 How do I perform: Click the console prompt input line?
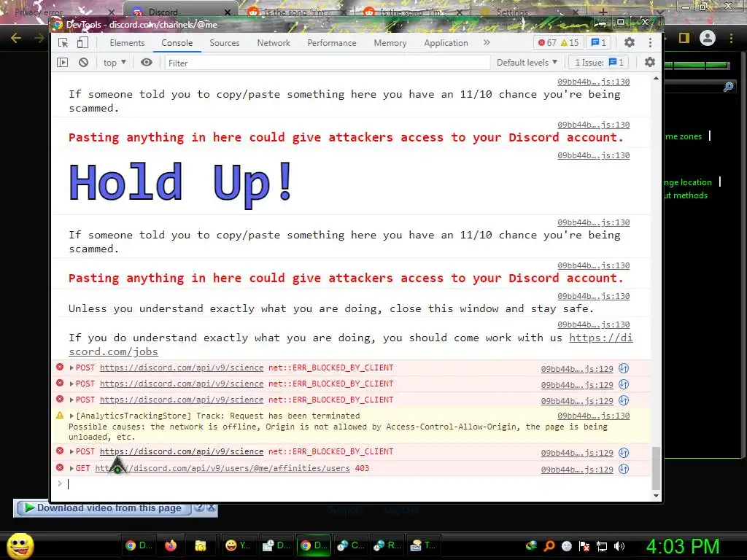(352, 484)
